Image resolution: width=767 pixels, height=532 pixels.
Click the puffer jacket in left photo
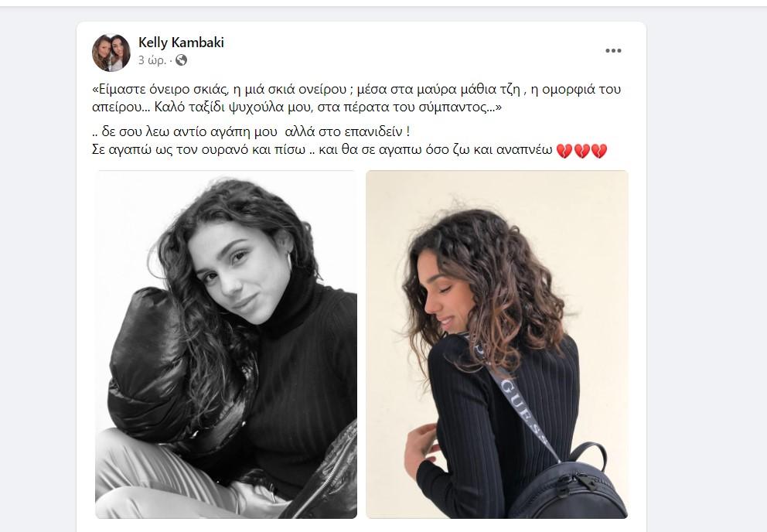(x=147, y=362)
